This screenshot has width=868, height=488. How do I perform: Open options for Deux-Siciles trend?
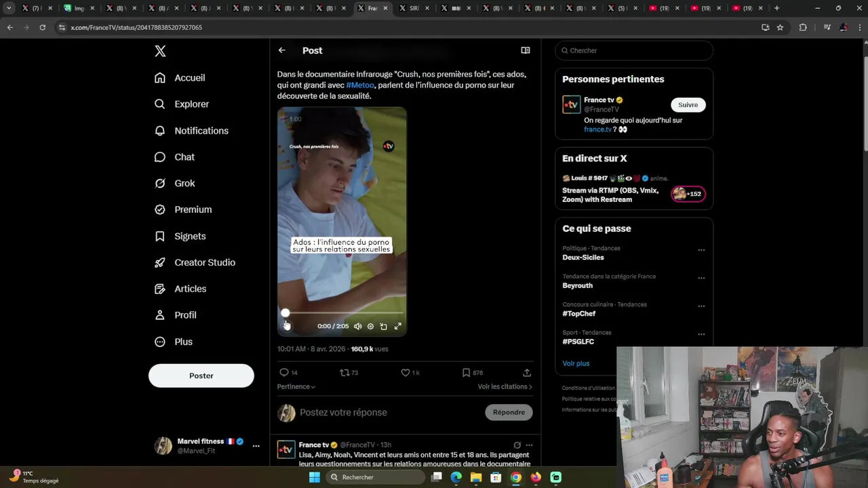point(701,250)
